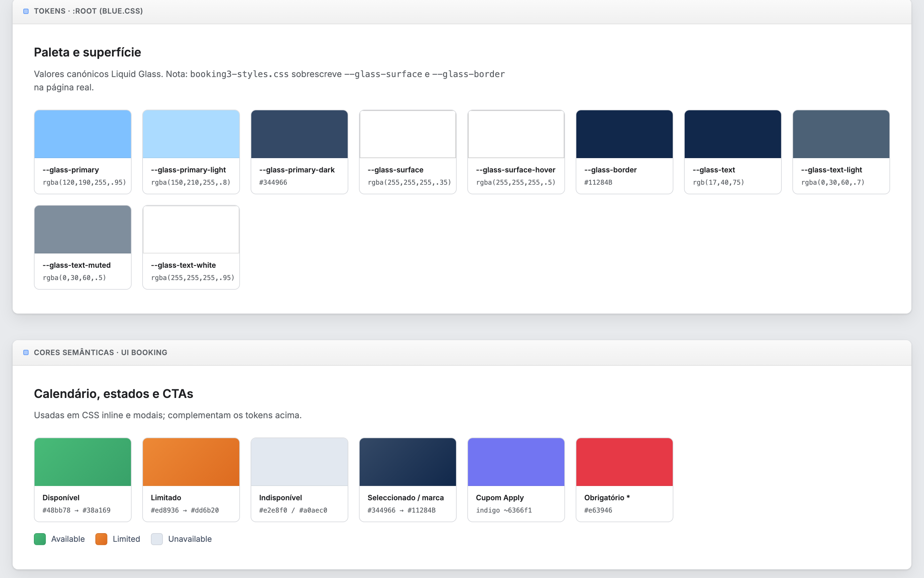
Task: Click the rgba(120,190,255,.95) value
Action: point(84,182)
